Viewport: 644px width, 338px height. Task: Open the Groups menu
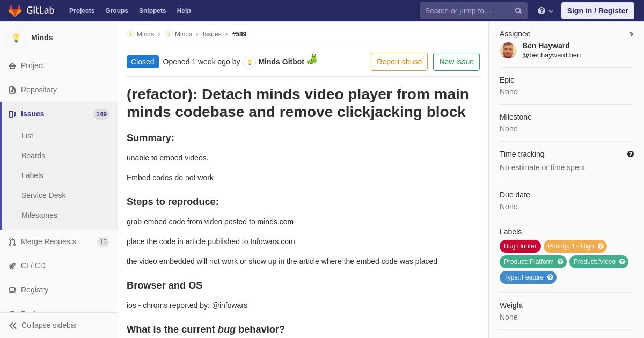coord(116,11)
